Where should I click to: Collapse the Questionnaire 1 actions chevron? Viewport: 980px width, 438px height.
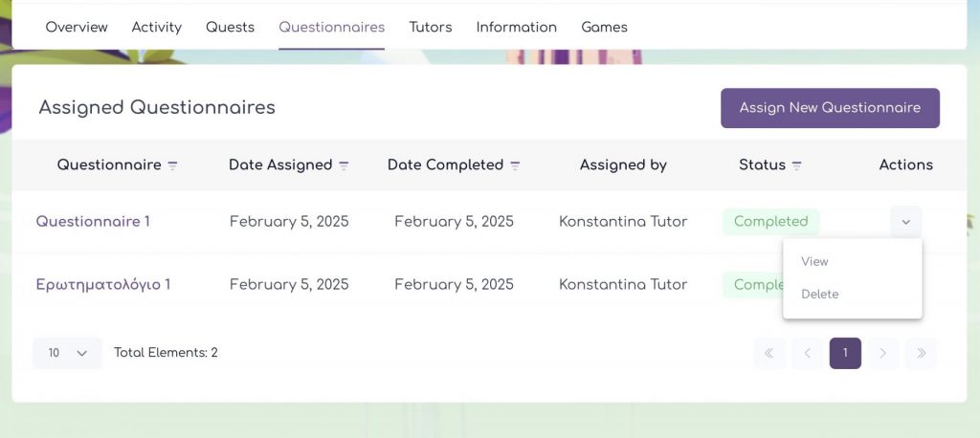click(x=905, y=222)
